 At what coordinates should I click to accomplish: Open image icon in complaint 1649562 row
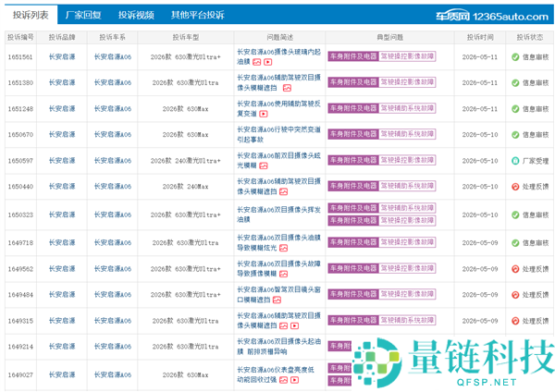[x=284, y=275]
